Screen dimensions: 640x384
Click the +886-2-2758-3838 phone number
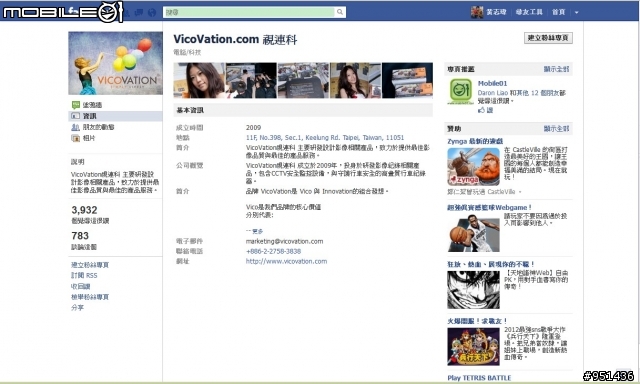click(x=273, y=251)
